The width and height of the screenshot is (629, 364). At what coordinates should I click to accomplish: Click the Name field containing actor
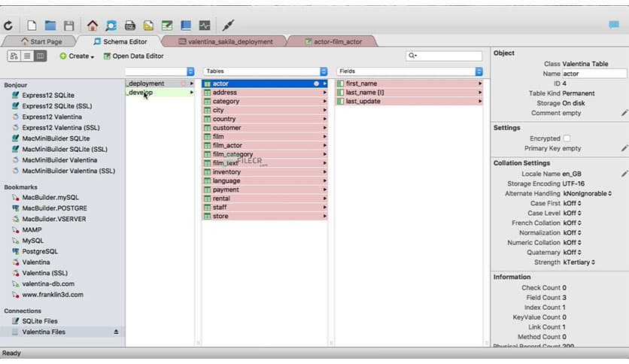tap(594, 74)
